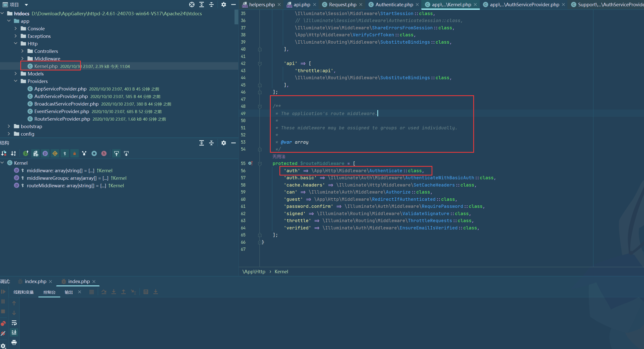
Task: Click evaluate expression calculator icon
Action: click(146, 292)
